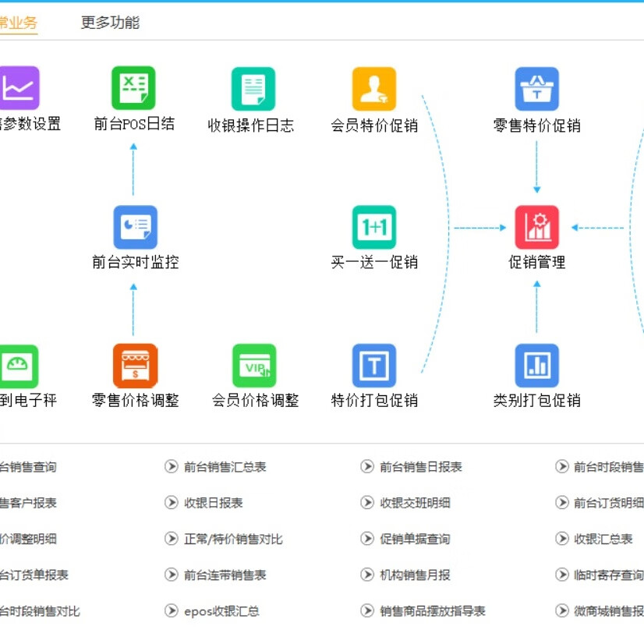644x644 pixels.
Task: Open the 销售商品摆放指导表 link
Action: 433,611
